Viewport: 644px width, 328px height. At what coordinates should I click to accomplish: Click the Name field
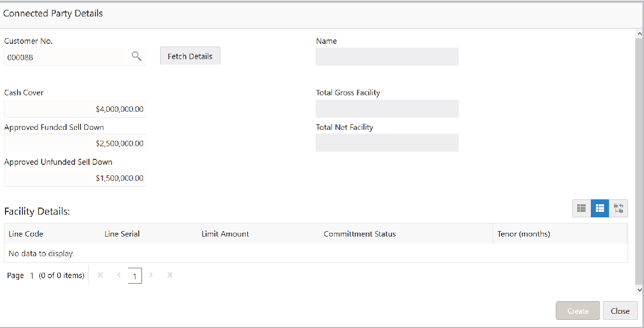pos(387,56)
